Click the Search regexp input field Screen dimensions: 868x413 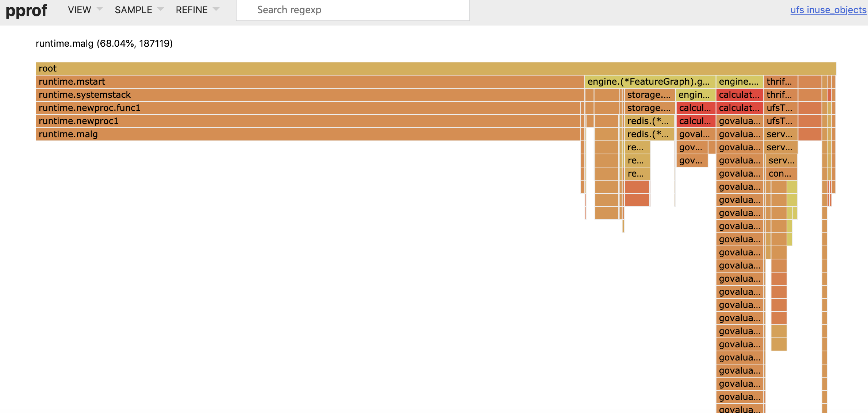pyautogui.click(x=353, y=10)
